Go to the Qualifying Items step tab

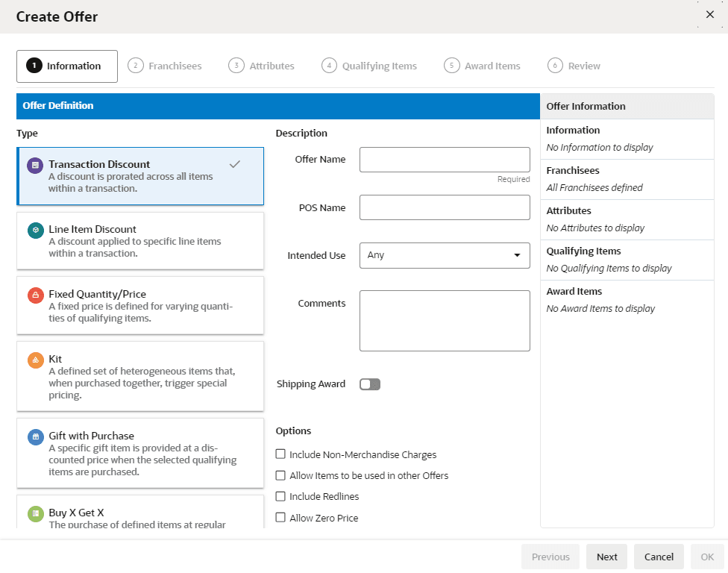click(369, 66)
